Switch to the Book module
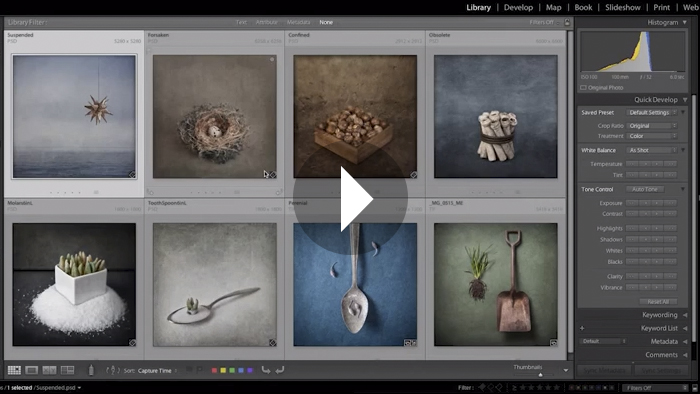This screenshot has width=700, height=394. (x=583, y=8)
